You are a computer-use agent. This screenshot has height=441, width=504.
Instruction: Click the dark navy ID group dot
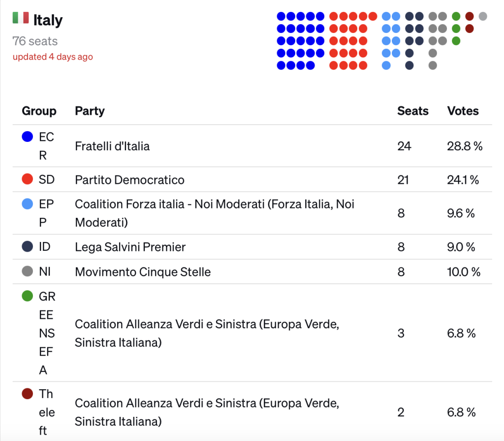(x=28, y=246)
